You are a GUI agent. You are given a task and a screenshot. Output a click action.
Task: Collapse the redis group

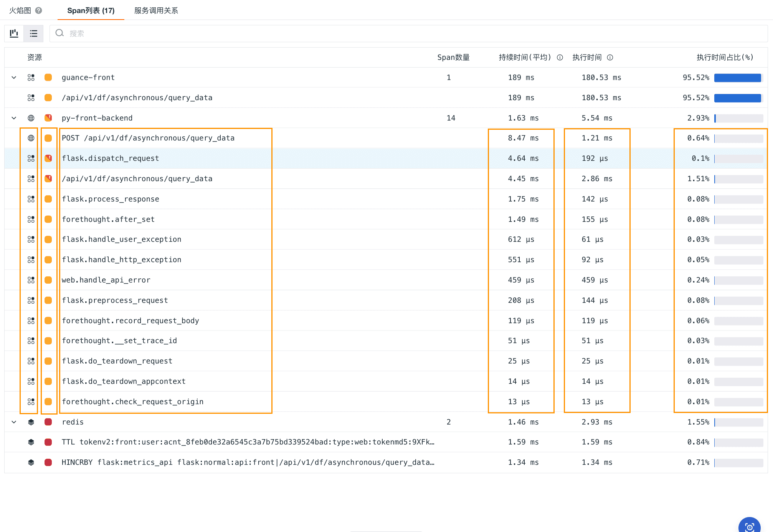(x=14, y=422)
